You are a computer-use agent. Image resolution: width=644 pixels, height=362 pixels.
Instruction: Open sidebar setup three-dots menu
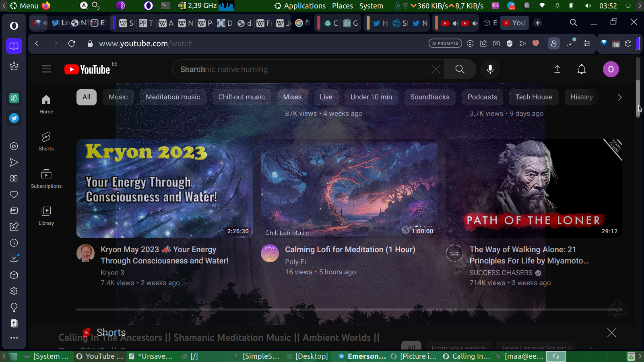pos(14,338)
